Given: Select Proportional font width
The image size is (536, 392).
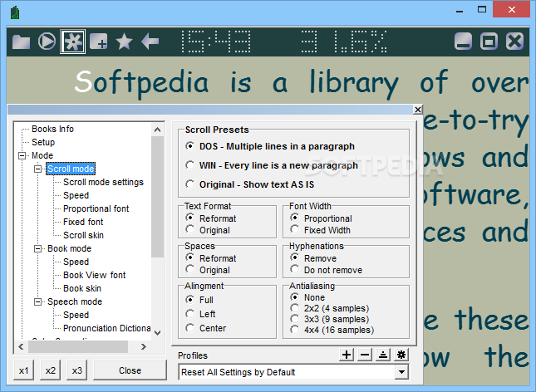Looking at the screenshot, I should (x=321, y=218).
